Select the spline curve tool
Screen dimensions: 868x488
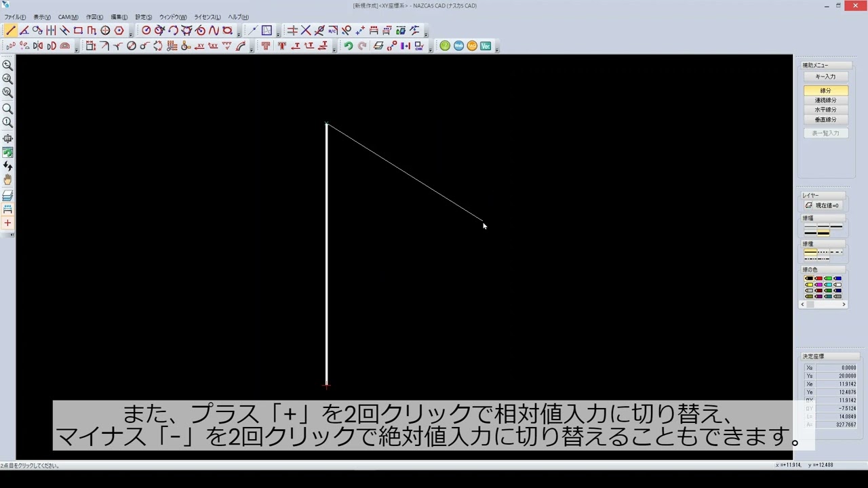[214, 30]
